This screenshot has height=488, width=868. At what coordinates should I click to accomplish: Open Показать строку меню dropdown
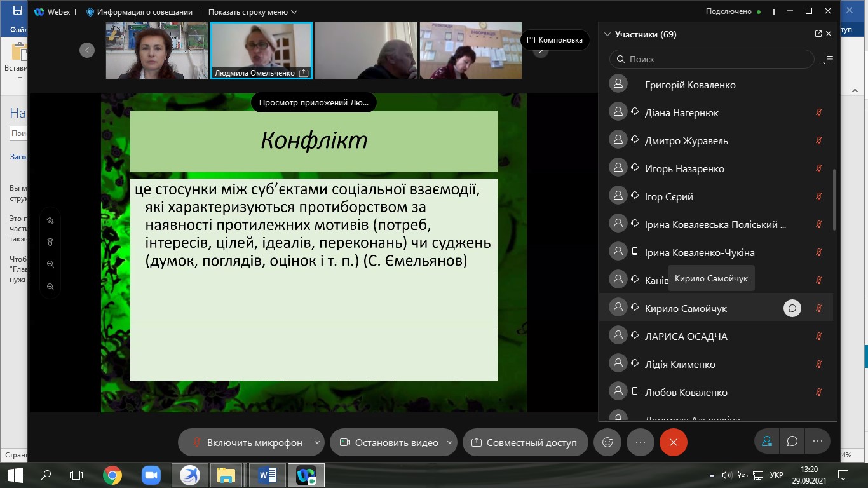[x=252, y=12]
